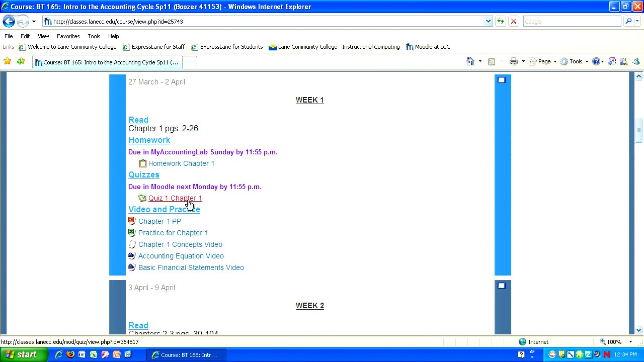Toggle the Week 1 show-only-this-week box
The height and width of the screenshot is (362, 644).
point(502,80)
